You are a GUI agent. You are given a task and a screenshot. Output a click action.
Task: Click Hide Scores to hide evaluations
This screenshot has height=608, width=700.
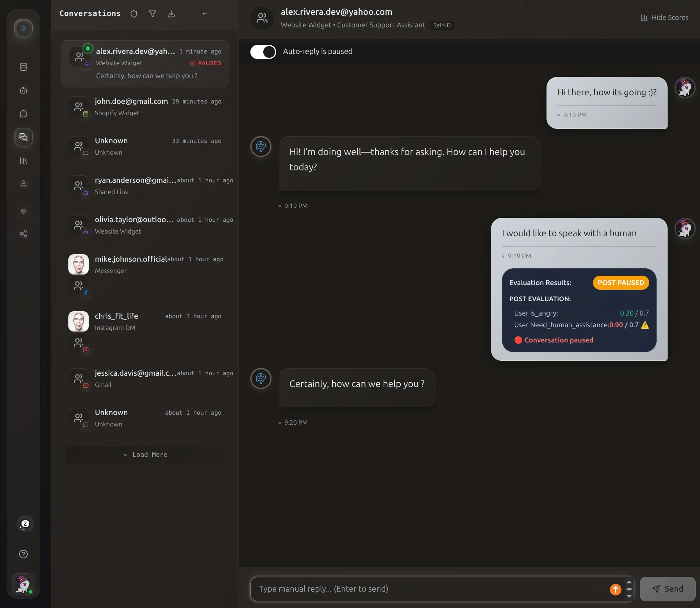point(664,18)
